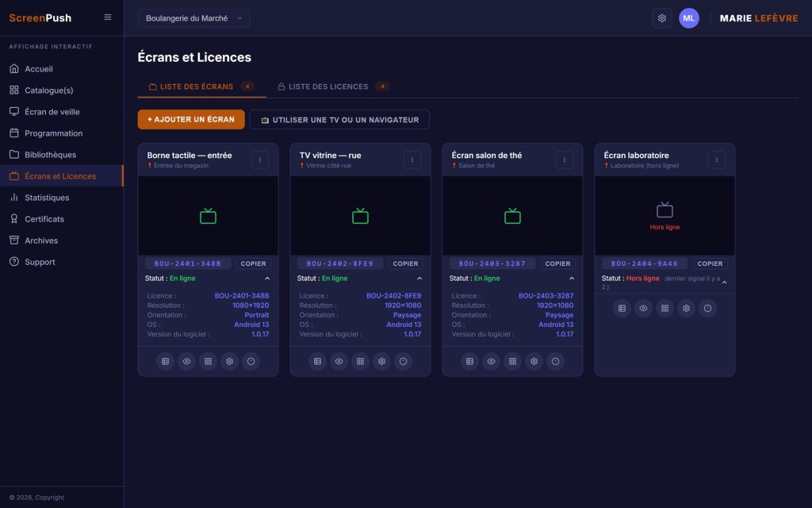
Task: Open gear settings on TV vitrine card
Action: (x=381, y=361)
